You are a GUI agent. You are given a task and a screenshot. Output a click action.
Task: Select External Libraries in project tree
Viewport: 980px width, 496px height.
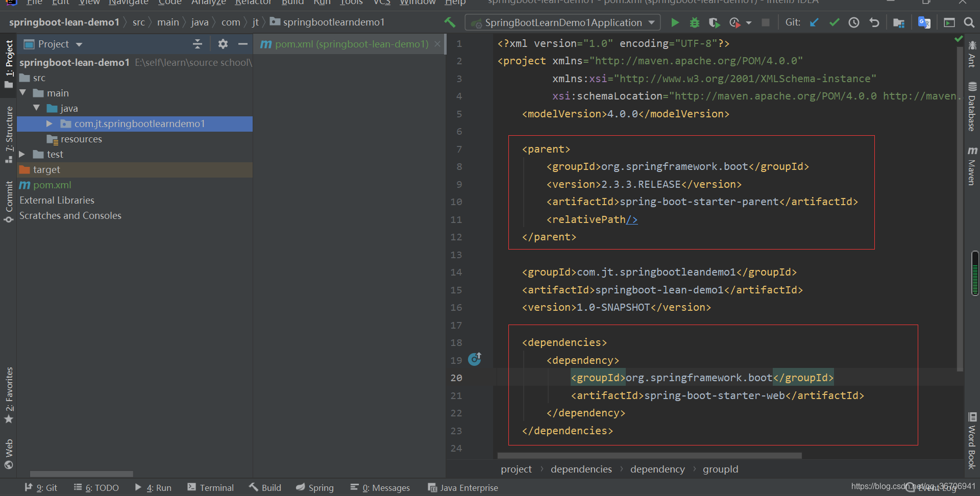click(57, 200)
